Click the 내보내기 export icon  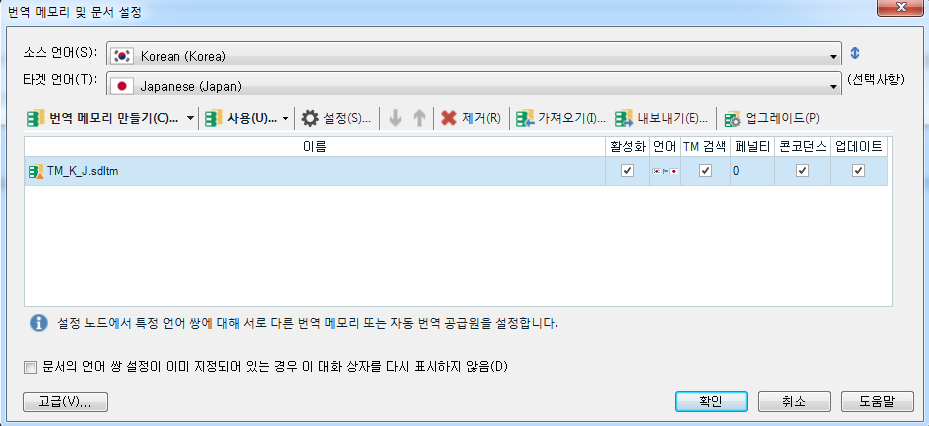[624, 118]
